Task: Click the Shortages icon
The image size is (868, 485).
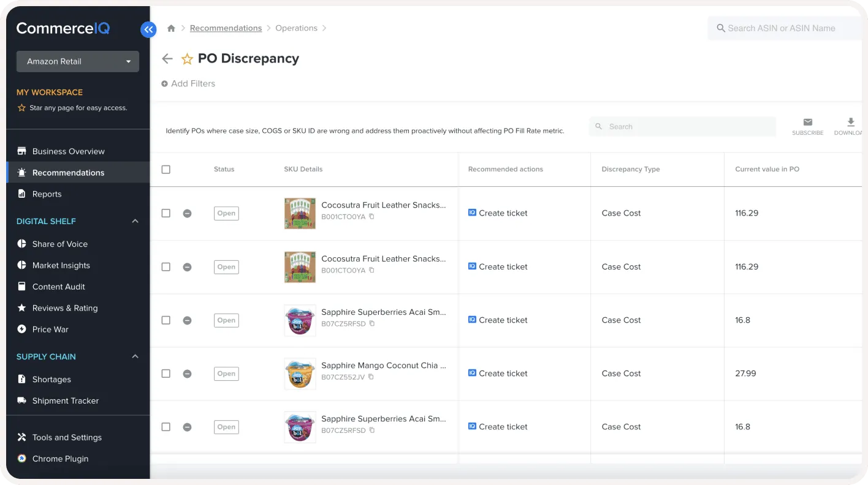Action: tap(22, 380)
